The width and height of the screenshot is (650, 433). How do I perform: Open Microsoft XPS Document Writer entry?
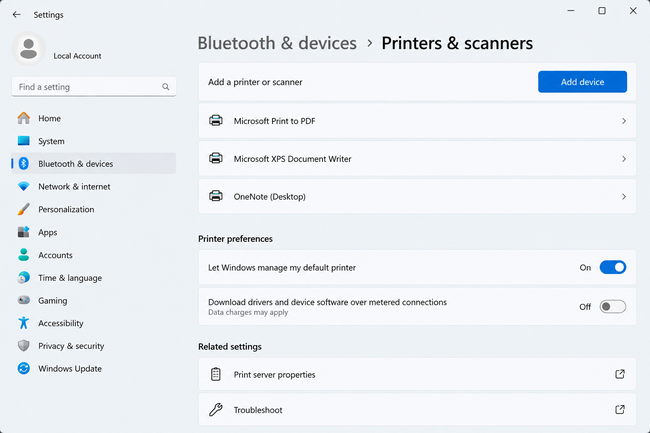(417, 159)
